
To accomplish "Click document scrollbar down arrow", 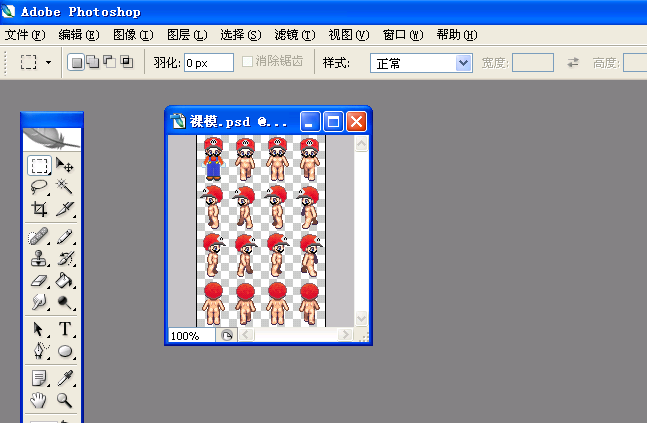I will [361, 318].
